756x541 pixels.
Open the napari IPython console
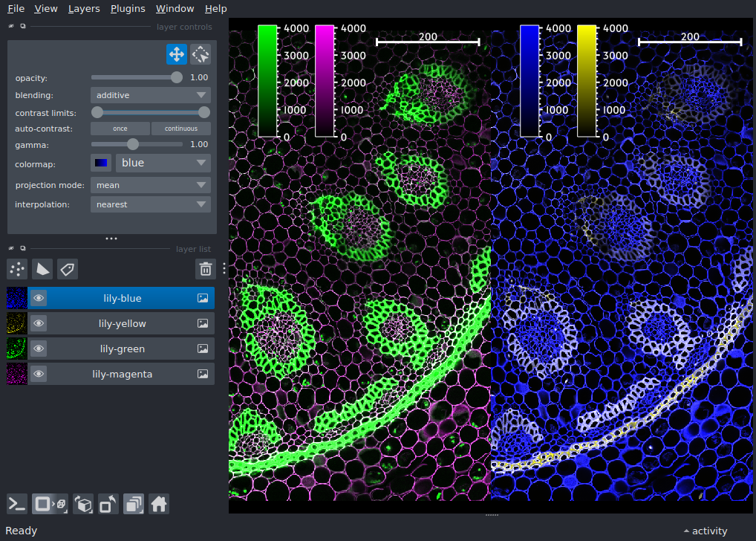coord(16,504)
